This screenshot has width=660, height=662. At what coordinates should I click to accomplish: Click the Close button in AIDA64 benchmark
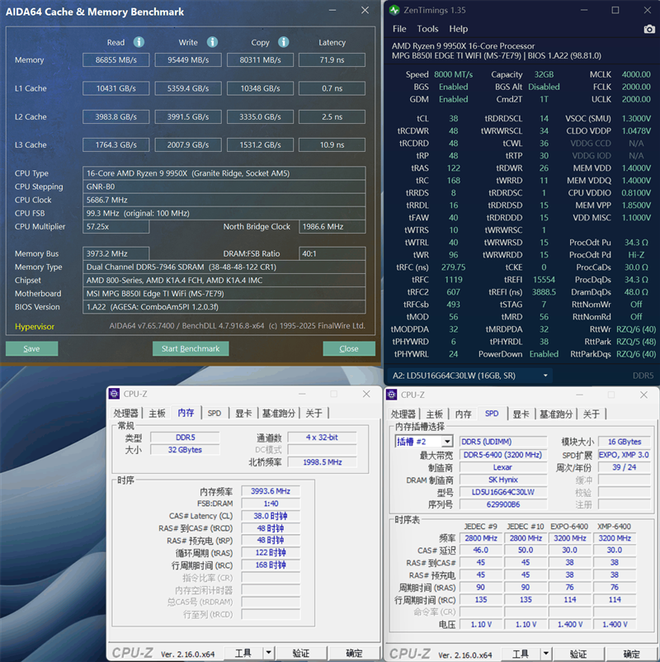pos(348,349)
